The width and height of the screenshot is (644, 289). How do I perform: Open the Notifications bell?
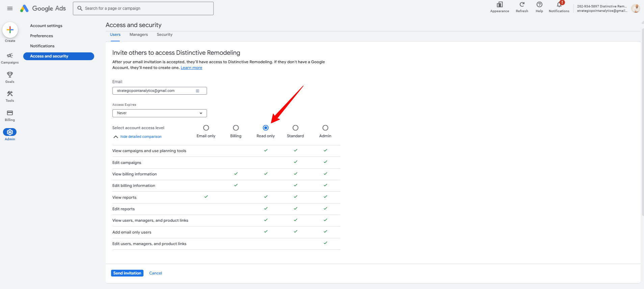[x=559, y=4]
